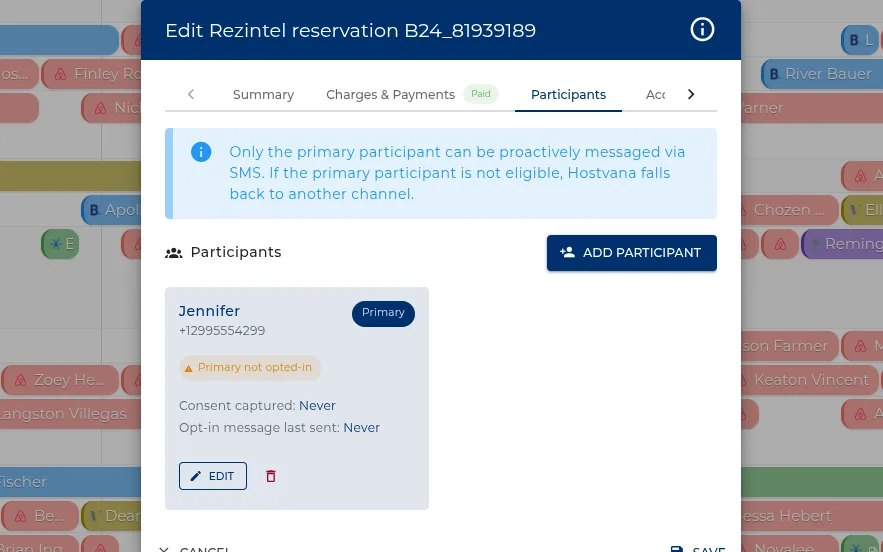Screen dimensions: 883x552
Task: Click the Primary not opted-in warning chip
Action: point(249,367)
